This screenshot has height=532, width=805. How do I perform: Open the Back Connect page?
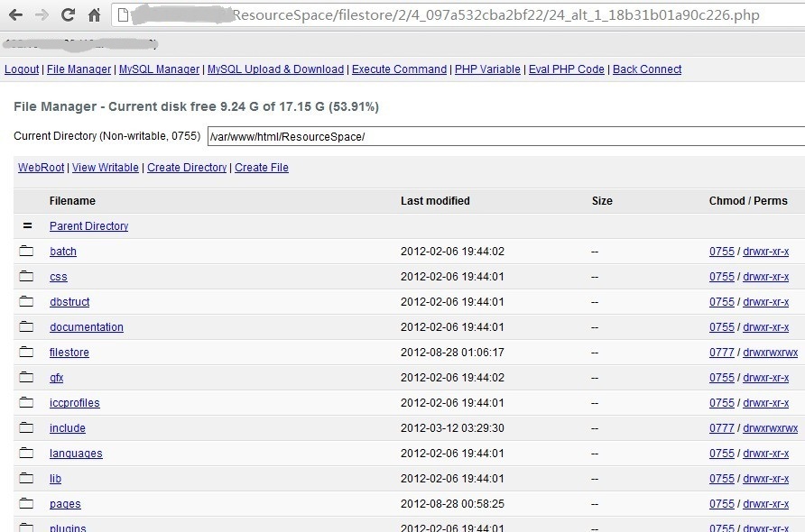tap(647, 69)
